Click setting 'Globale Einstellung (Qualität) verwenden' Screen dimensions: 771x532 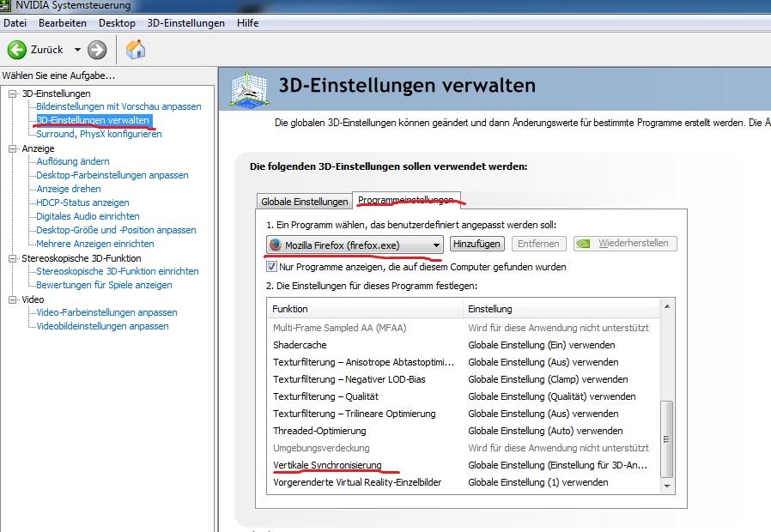[x=552, y=397]
